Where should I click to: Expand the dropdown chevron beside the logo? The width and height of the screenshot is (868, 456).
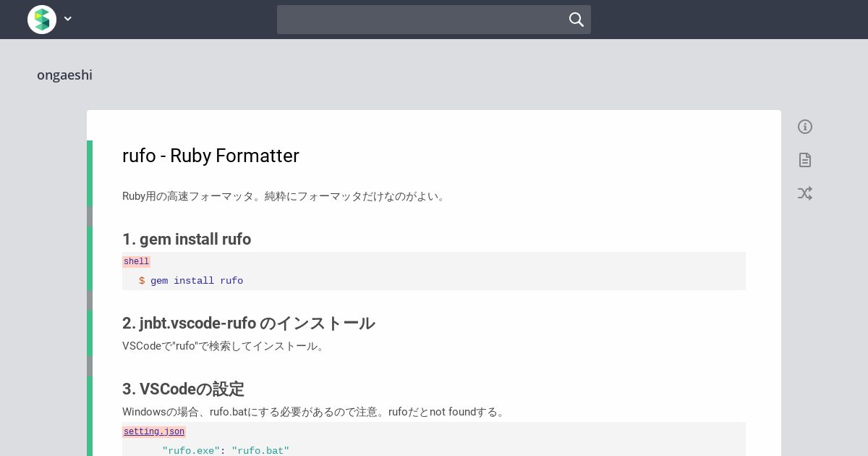(68, 20)
